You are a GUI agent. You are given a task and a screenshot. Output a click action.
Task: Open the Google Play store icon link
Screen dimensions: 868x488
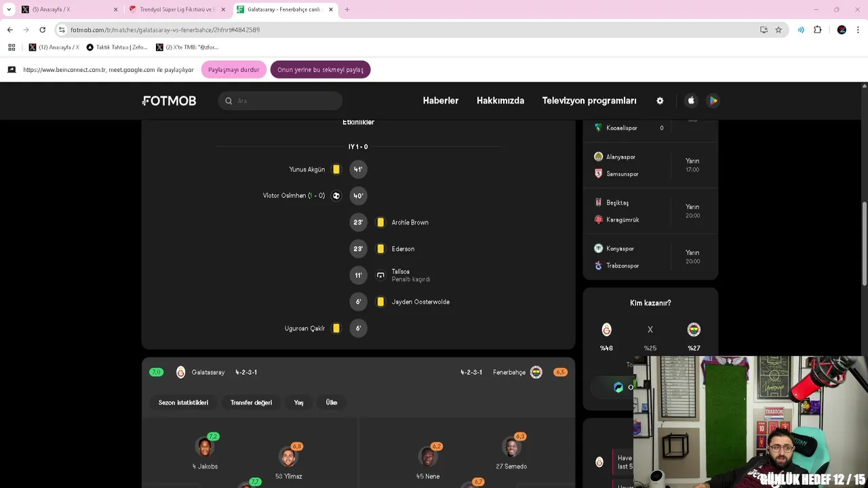pos(713,100)
